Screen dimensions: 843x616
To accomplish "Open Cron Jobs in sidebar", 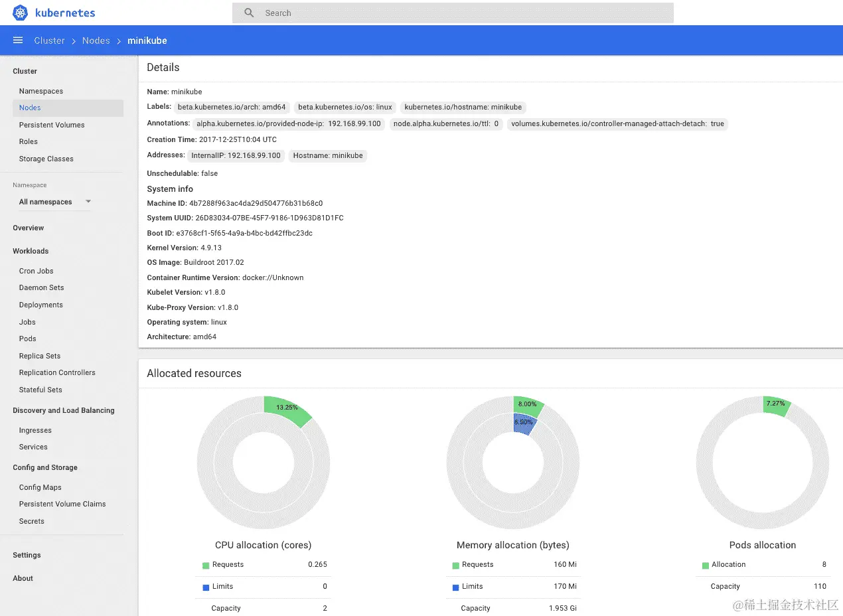I will 37,271.
